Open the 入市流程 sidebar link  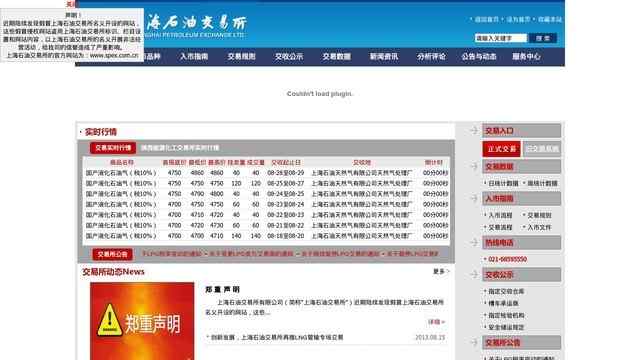pyautogui.click(x=500, y=215)
